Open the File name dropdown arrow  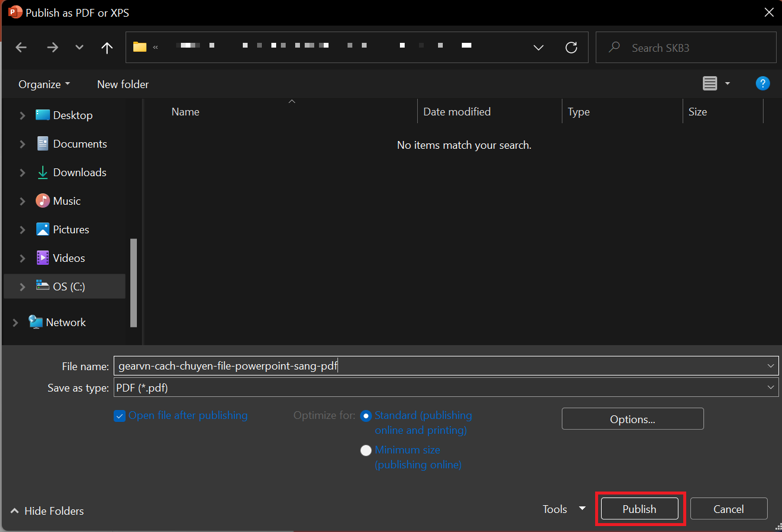771,366
